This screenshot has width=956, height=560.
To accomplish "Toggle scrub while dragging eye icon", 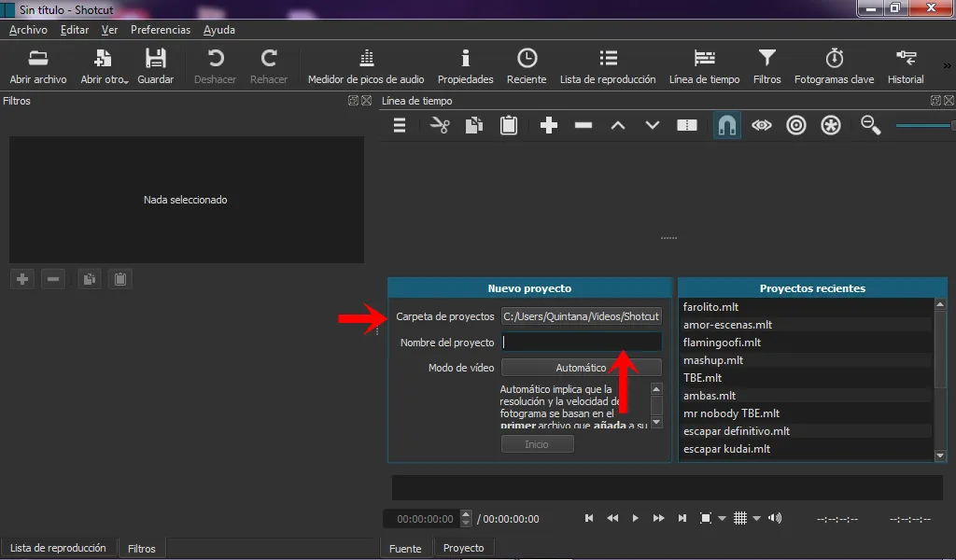I will (762, 125).
